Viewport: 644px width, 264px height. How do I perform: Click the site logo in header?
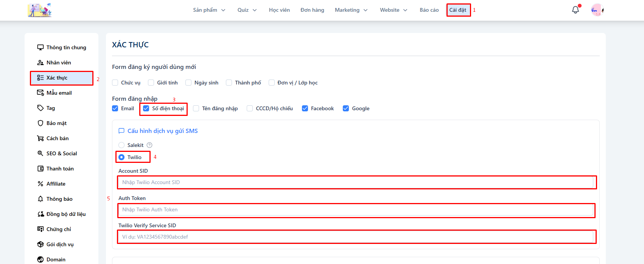click(x=39, y=10)
